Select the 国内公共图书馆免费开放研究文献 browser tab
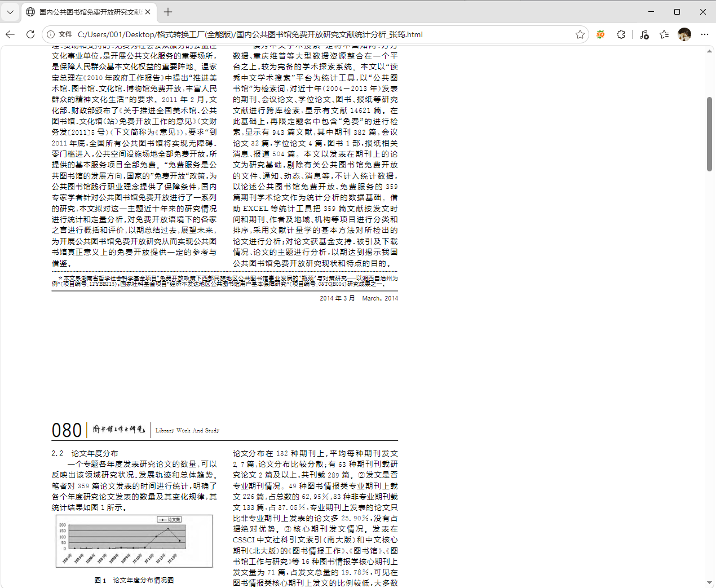The image size is (716, 588). click(x=90, y=12)
